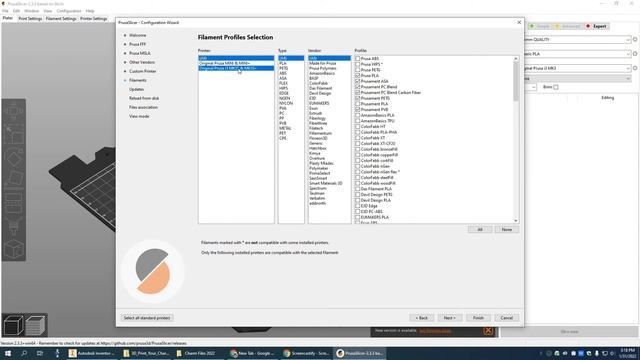Viewport: 640px width, 360px height.
Task: Toggle the Brim checkbox in main window
Action: point(556,87)
